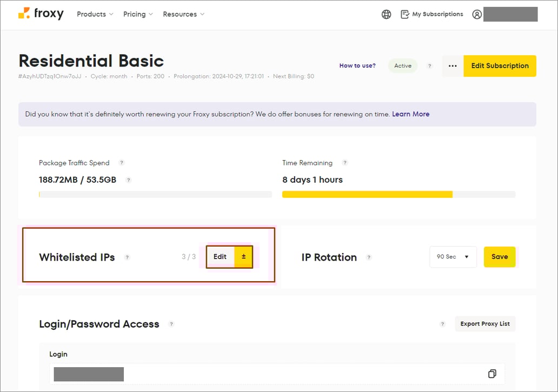Click the user account profile icon

[x=476, y=15]
